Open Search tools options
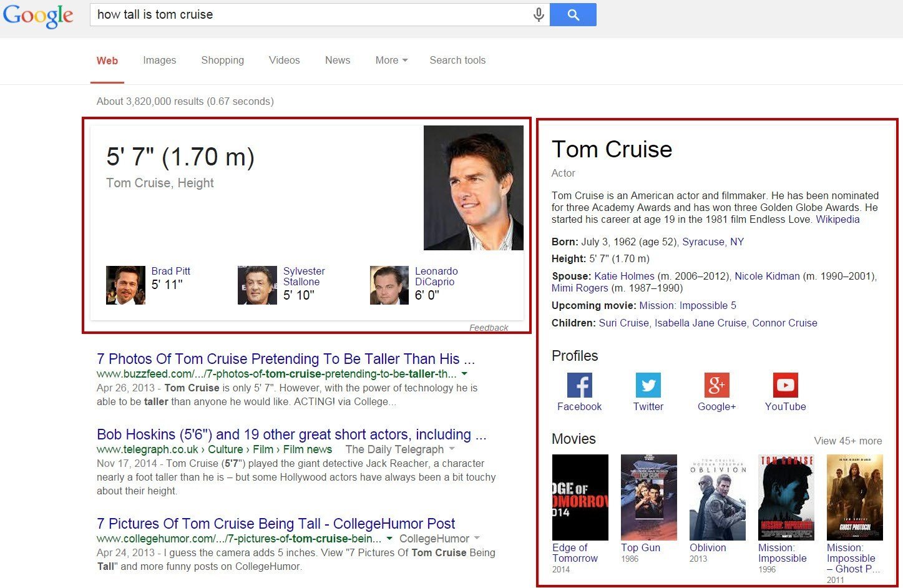This screenshot has height=588, width=903. (x=457, y=61)
